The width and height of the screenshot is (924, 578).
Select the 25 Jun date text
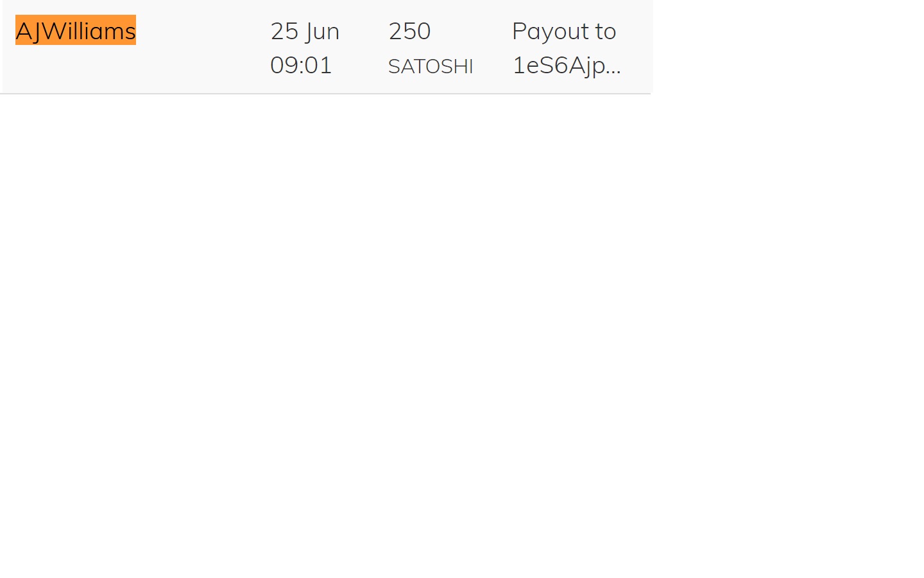pyautogui.click(x=305, y=31)
